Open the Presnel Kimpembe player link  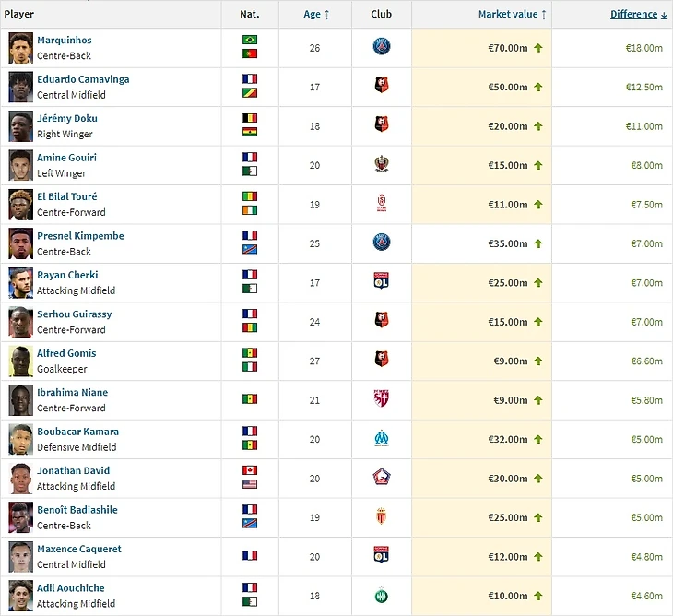tap(80, 236)
